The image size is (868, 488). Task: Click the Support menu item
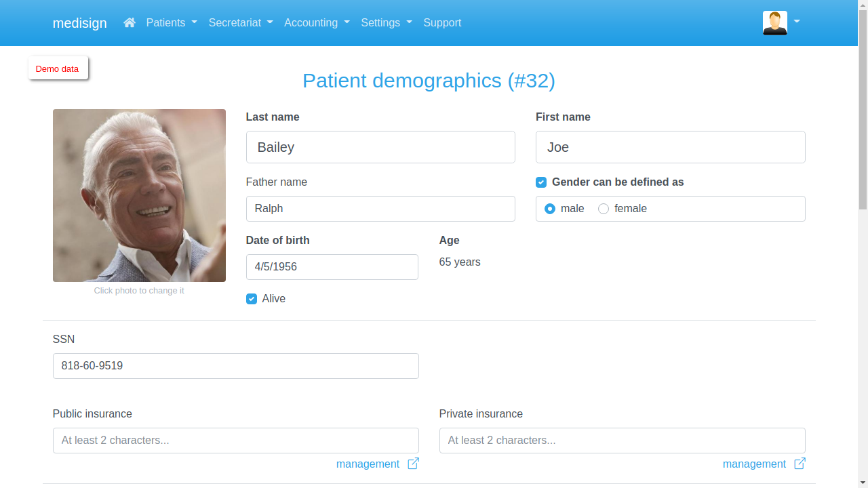point(442,22)
